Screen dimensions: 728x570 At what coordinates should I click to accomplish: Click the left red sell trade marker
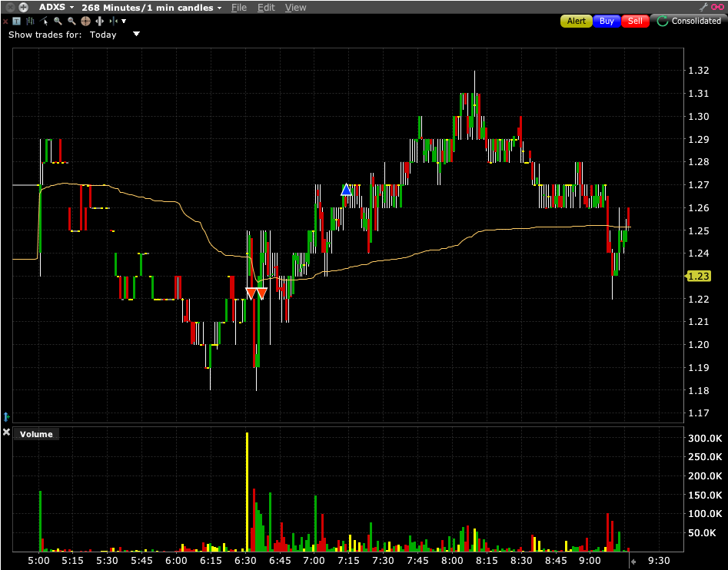[251, 293]
